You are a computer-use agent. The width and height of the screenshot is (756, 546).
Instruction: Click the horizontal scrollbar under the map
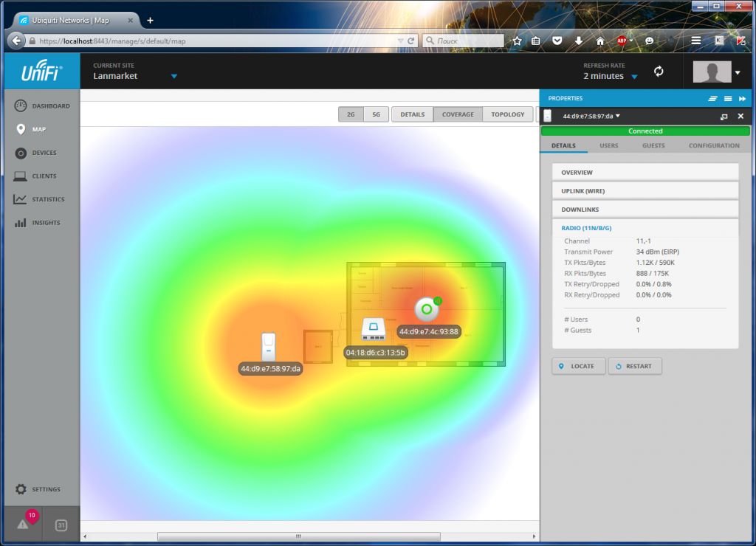click(x=298, y=536)
